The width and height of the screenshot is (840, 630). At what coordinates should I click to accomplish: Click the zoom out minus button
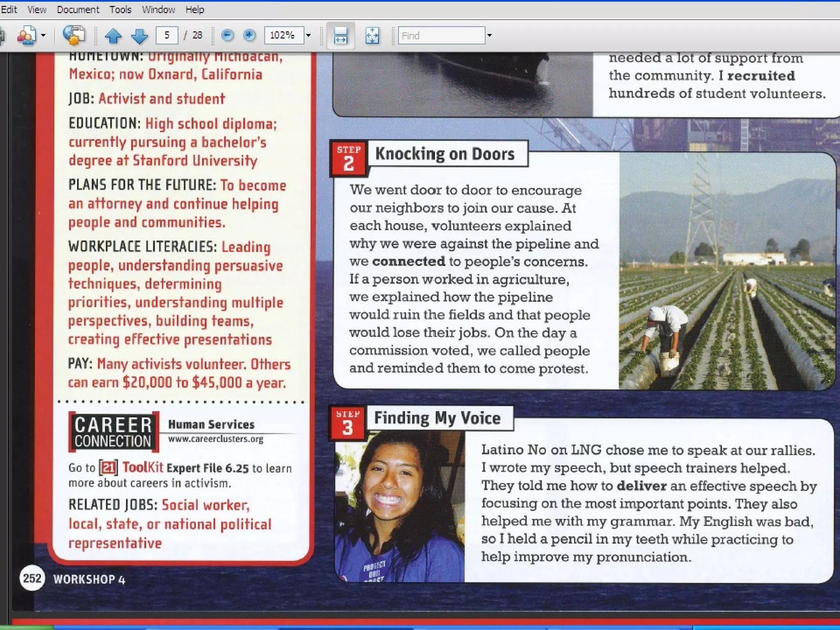point(227,36)
